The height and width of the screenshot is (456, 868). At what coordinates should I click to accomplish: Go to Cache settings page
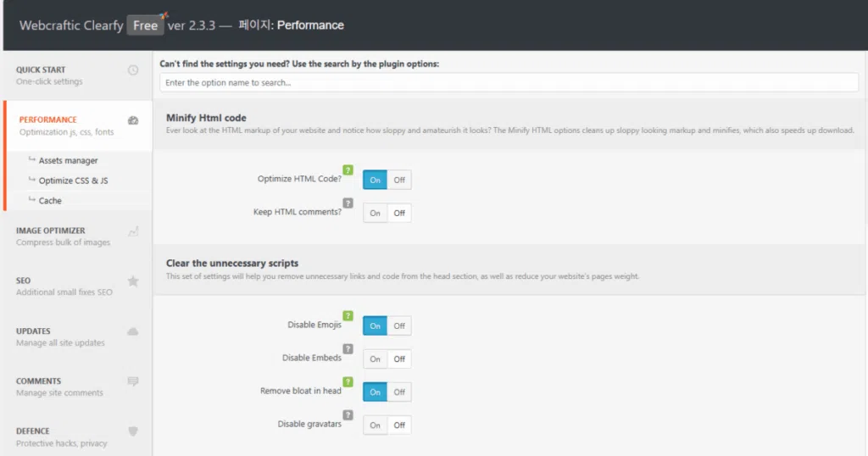(50, 201)
